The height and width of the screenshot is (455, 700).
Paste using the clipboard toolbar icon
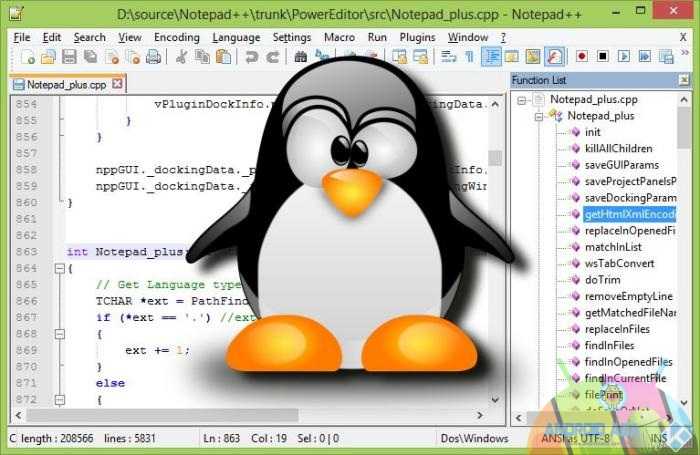(x=223, y=57)
